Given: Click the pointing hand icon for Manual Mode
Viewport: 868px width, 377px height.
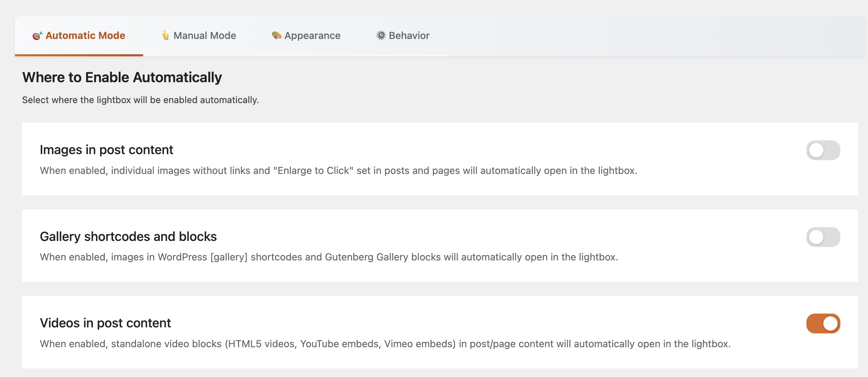Looking at the screenshot, I should pos(165,35).
